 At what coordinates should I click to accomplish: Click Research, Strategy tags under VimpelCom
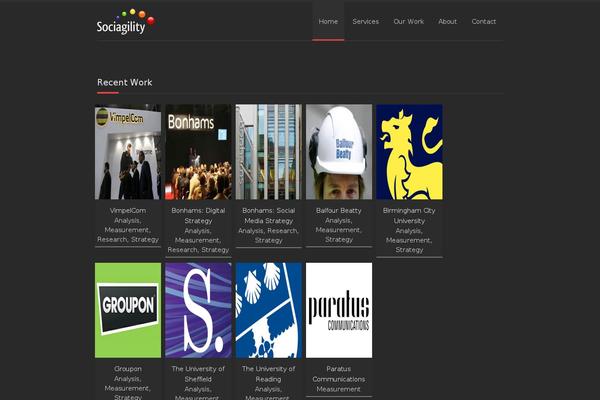(x=128, y=240)
